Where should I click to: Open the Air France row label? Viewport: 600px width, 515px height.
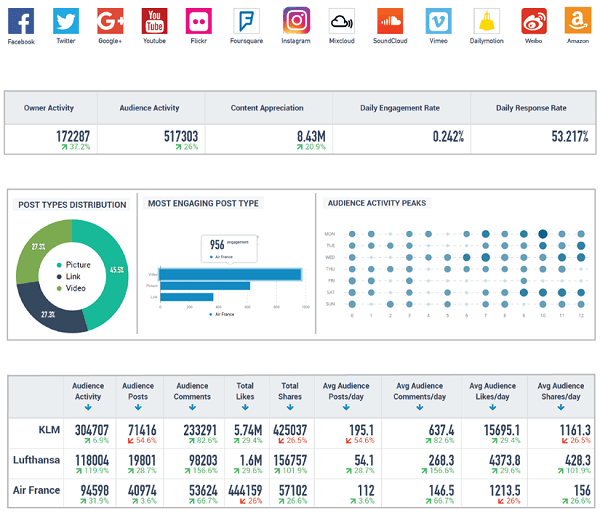tap(36, 490)
